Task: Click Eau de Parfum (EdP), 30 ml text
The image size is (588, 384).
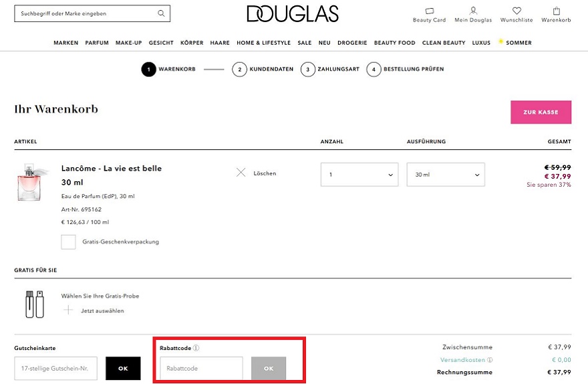Action: click(98, 196)
